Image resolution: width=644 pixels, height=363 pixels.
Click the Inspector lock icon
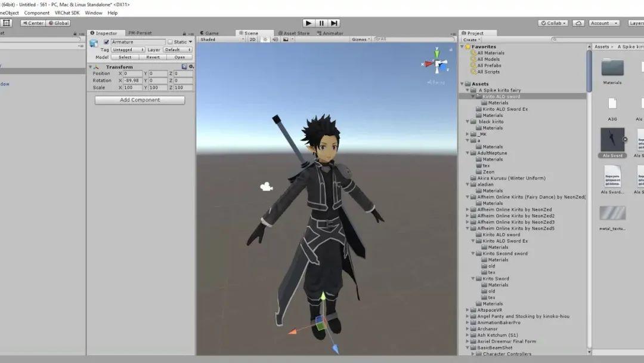coord(184,34)
